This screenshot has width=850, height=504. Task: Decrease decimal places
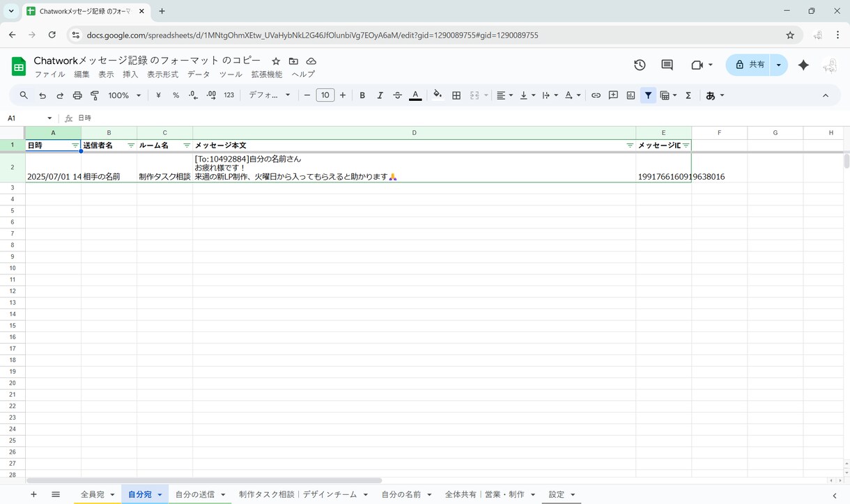pos(193,95)
